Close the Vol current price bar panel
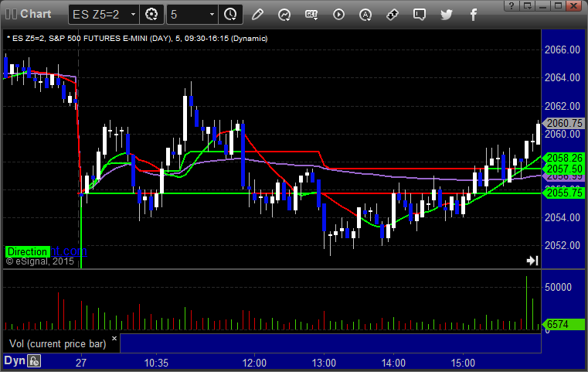The image size is (588, 372). pos(114,338)
